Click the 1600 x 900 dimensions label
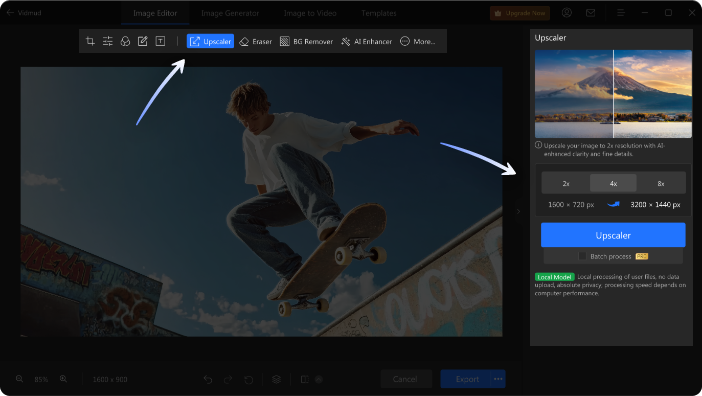This screenshot has height=396, width=702. [110, 379]
